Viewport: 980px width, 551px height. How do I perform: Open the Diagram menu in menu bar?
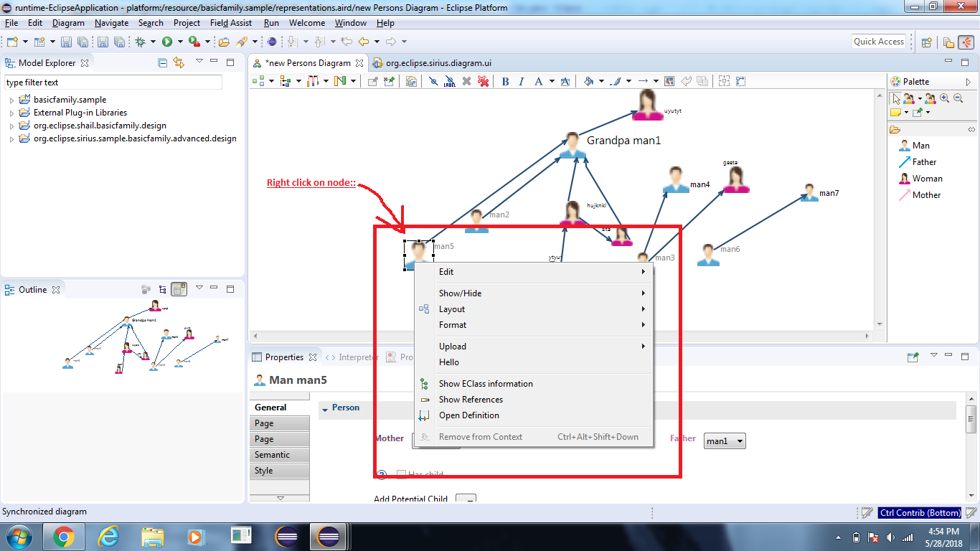tap(69, 23)
